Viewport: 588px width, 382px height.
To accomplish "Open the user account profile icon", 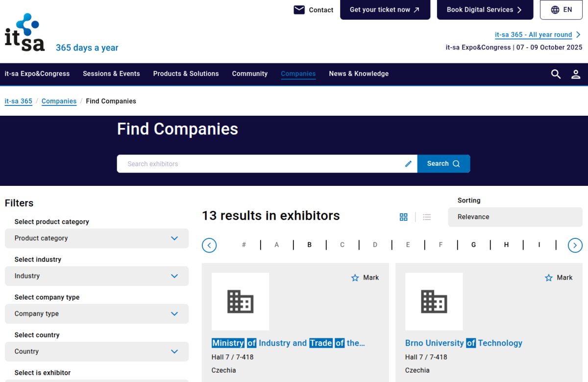I will (x=576, y=74).
